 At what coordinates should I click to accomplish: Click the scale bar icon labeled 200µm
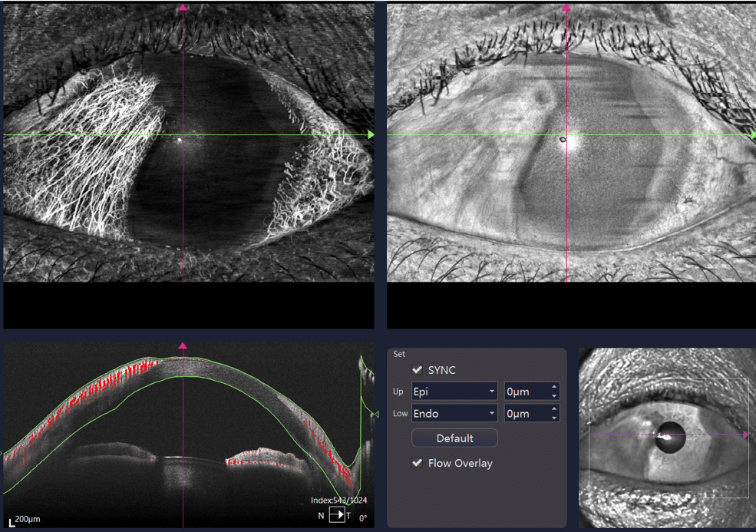(13, 522)
